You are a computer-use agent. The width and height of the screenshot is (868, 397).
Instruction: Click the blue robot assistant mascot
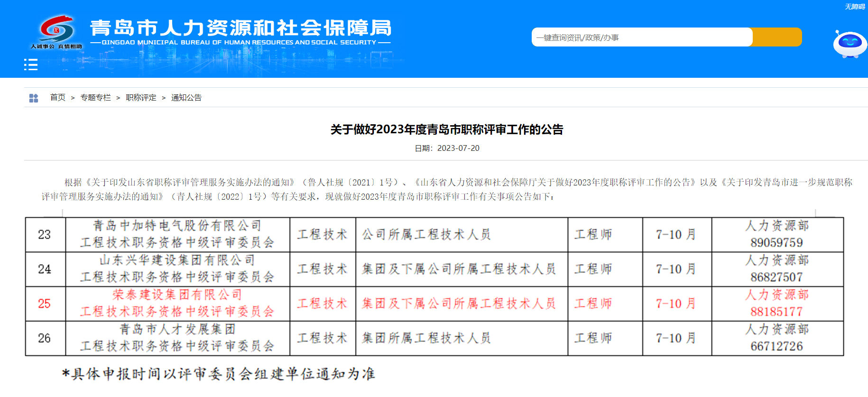click(x=850, y=44)
